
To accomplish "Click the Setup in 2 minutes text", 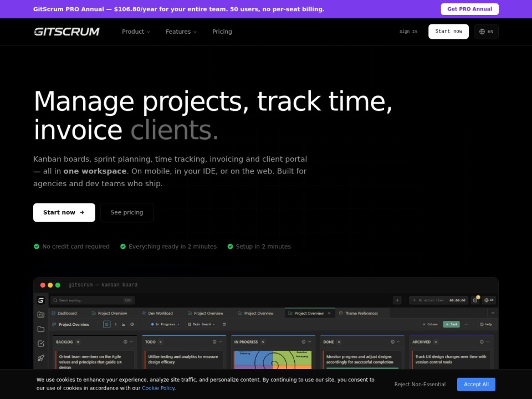I will (x=263, y=247).
